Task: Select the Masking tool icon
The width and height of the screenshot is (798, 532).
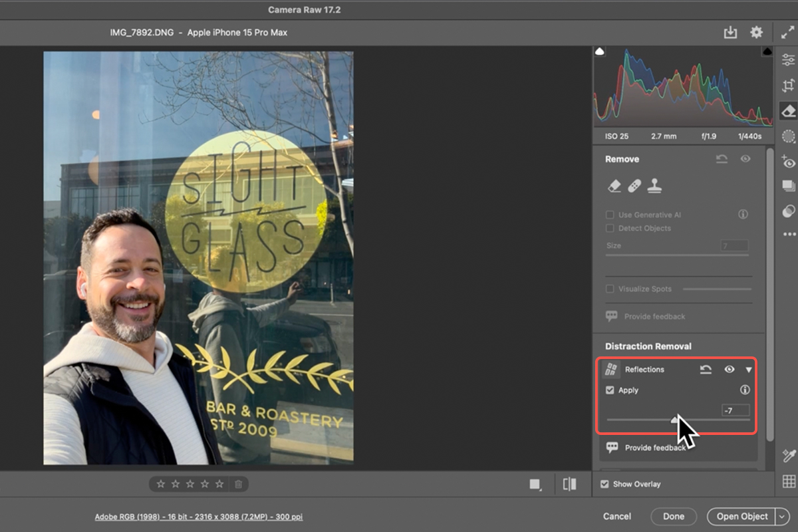Action: (x=789, y=136)
